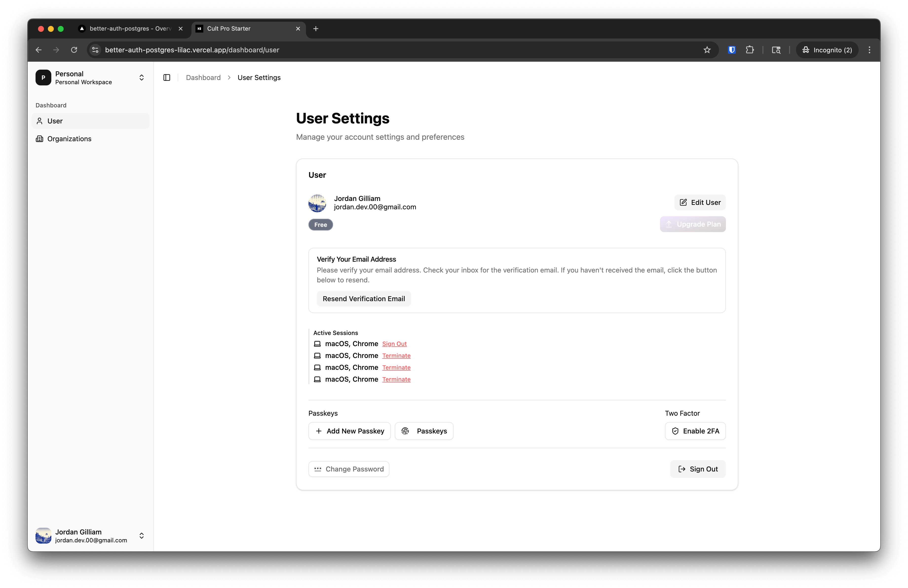
Task: Click Resend Verification Email
Action: pyautogui.click(x=363, y=298)
